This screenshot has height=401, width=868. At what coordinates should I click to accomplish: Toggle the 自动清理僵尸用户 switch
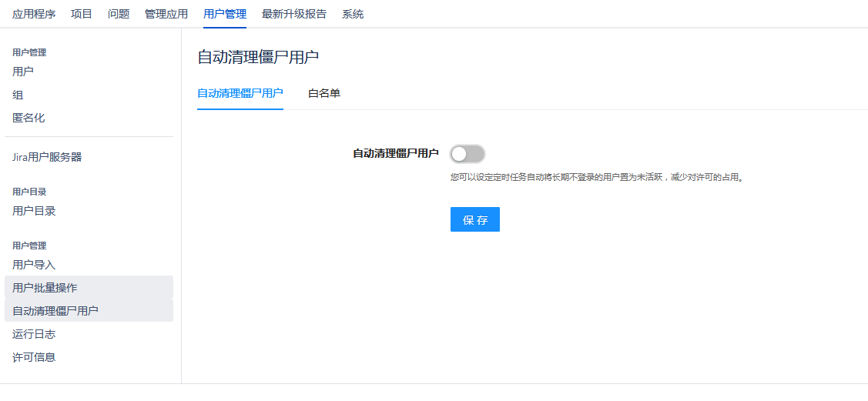[468, 154]
